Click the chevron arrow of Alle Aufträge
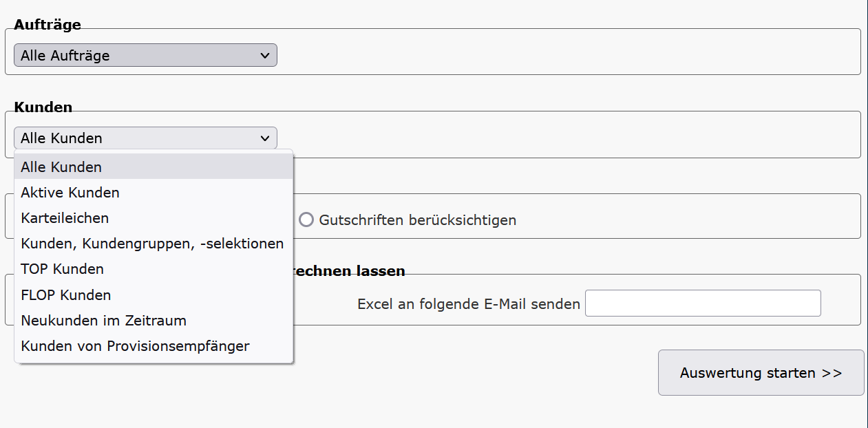Screen dimensions: 868x428 click(x=265, y=56)
